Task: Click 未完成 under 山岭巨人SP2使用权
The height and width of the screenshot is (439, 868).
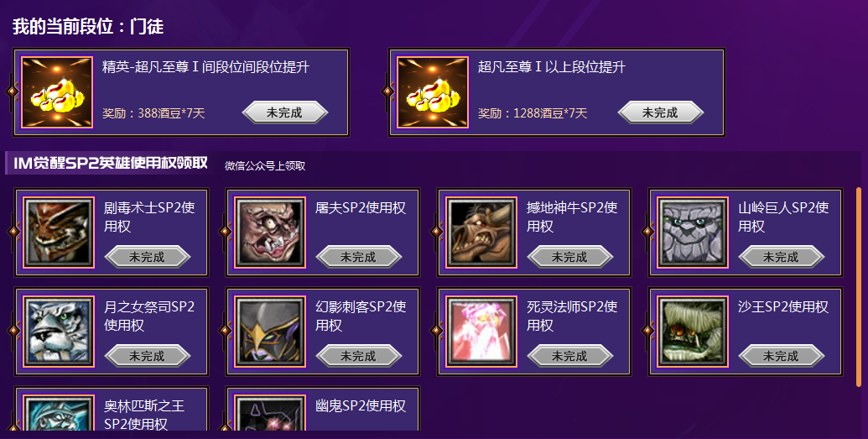Action: (x=781, y=257)
